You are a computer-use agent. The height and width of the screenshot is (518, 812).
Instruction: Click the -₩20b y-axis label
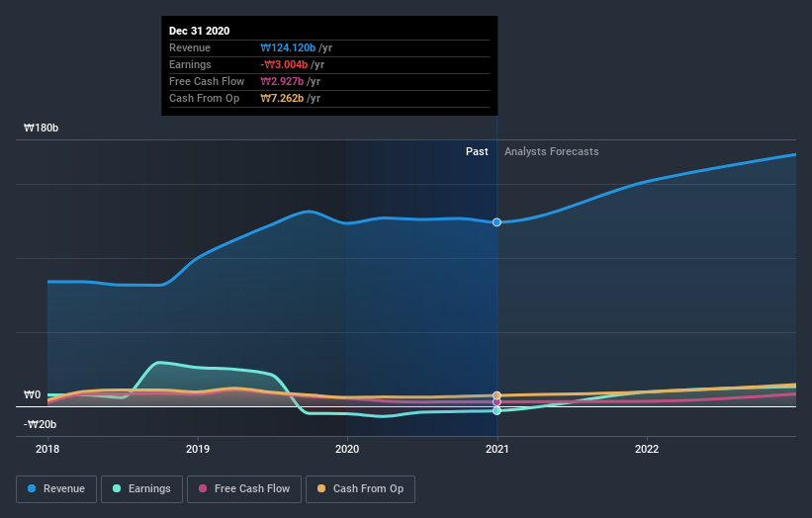(x=40, y=424)
